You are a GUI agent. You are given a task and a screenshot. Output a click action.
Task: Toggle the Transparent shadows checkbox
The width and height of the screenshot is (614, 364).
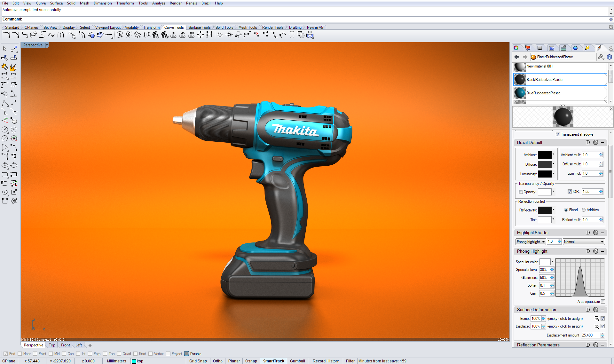click(x=558, y=134)
